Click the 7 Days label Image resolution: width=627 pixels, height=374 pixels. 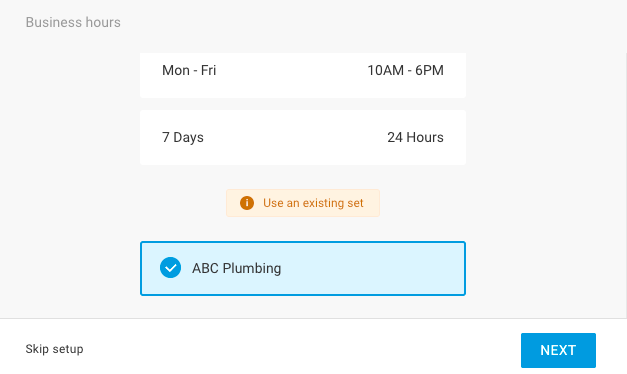point(183,138)
